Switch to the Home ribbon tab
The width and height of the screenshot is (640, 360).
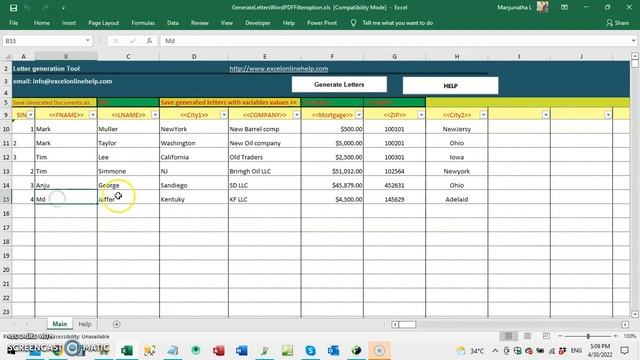[x=42, y=23]
